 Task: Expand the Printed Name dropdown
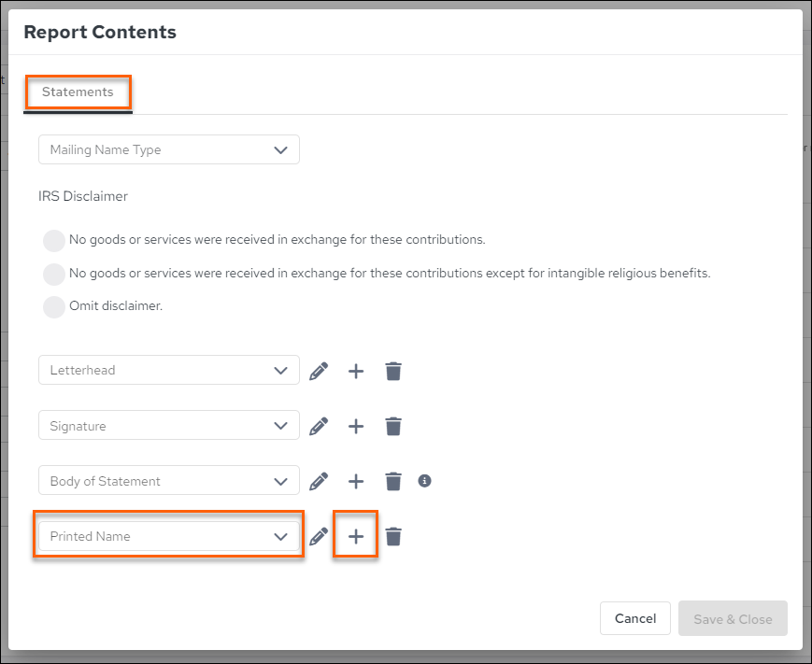pyautogui.click(x=169, y=536)
